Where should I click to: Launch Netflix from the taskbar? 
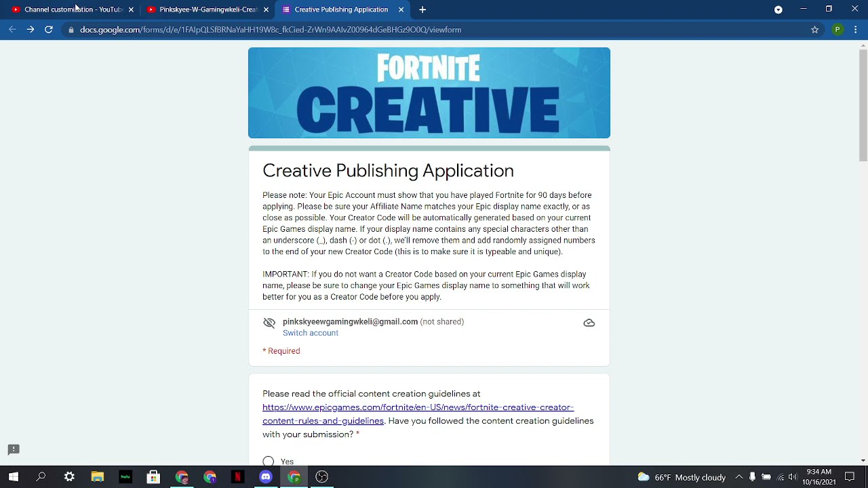pyautogui.click(x=237, y=477)
